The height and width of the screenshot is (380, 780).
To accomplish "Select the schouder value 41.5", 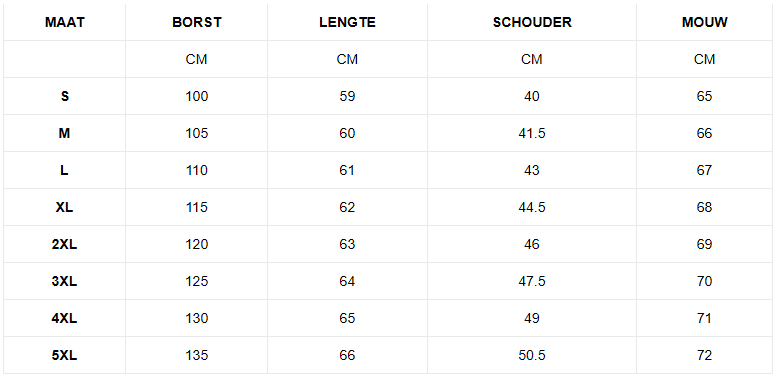I will 532,133.
